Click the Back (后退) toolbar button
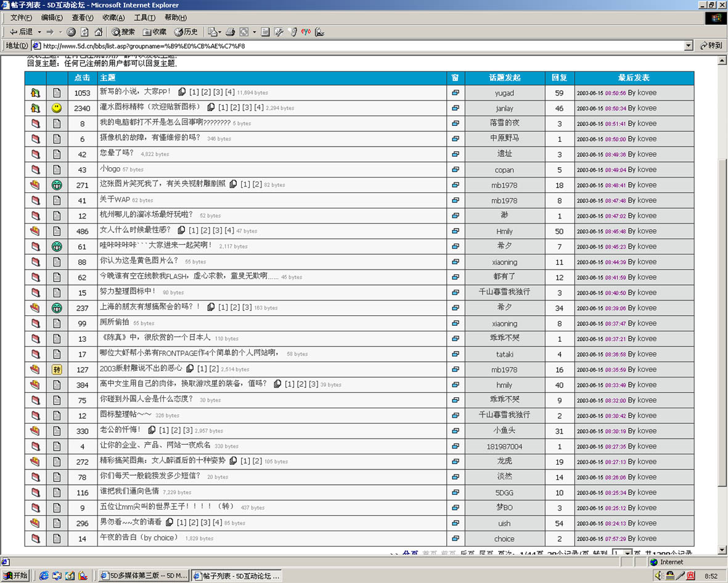The width and height of the screenshot is (728, 583). point(22,32)
